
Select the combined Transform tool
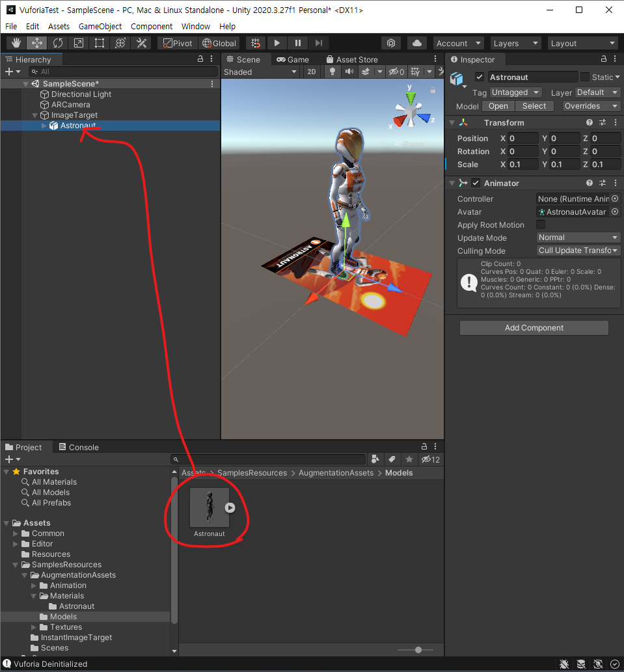pos(120,43)
